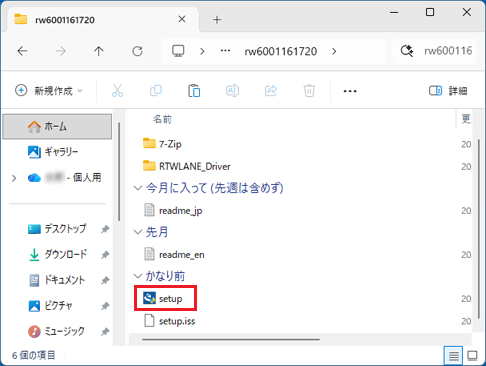Viewport: 486px width, 366px height.
Task: Select ホーム in the navigation pane
Action: (x=57, y=127)
